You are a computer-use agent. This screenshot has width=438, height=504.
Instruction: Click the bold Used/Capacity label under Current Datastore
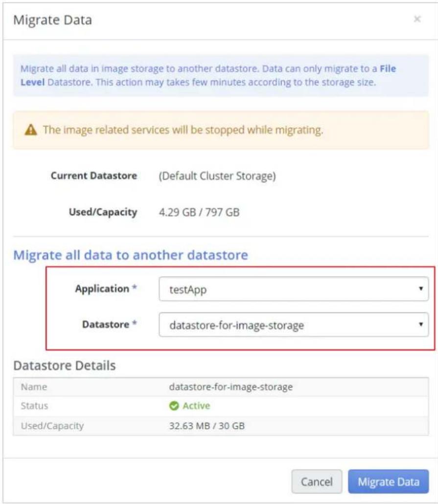(x=103, y=212)
